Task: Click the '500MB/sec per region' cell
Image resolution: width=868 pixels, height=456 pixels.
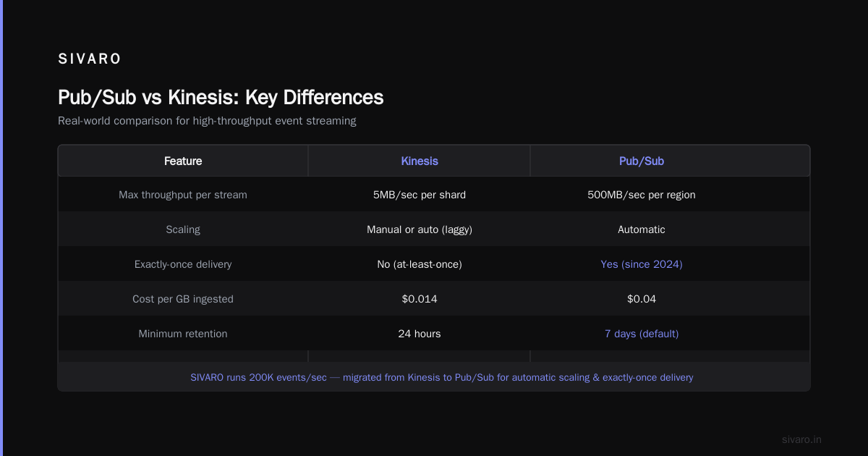Action: [642, 195]
